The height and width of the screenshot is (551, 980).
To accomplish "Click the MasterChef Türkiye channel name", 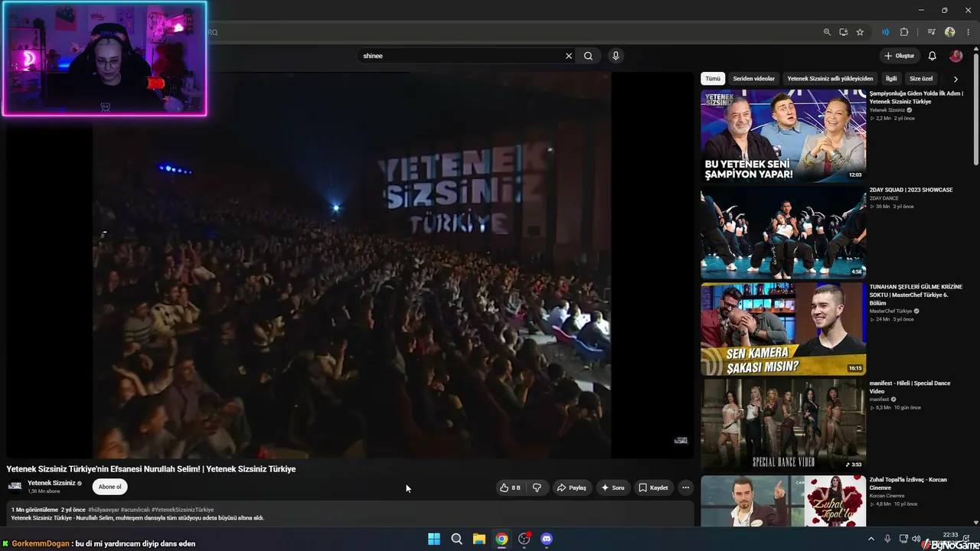I will 890,311.
